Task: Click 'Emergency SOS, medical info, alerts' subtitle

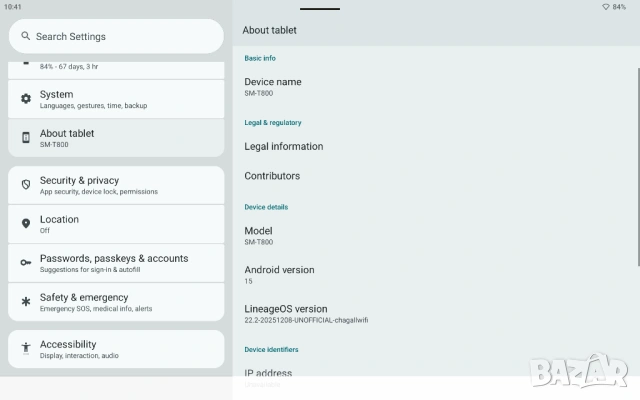Action: pyautogui.click(x=96, y=309)
